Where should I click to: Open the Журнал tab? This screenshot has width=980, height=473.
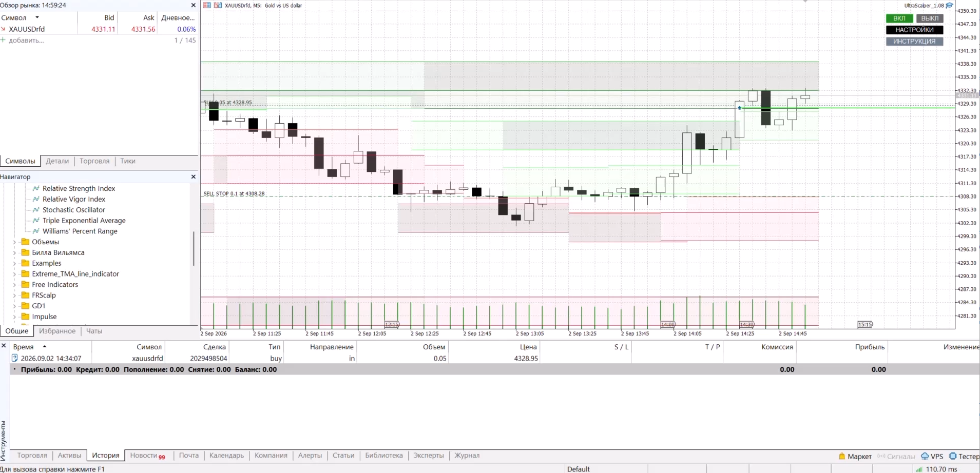(x=467, y=456)
